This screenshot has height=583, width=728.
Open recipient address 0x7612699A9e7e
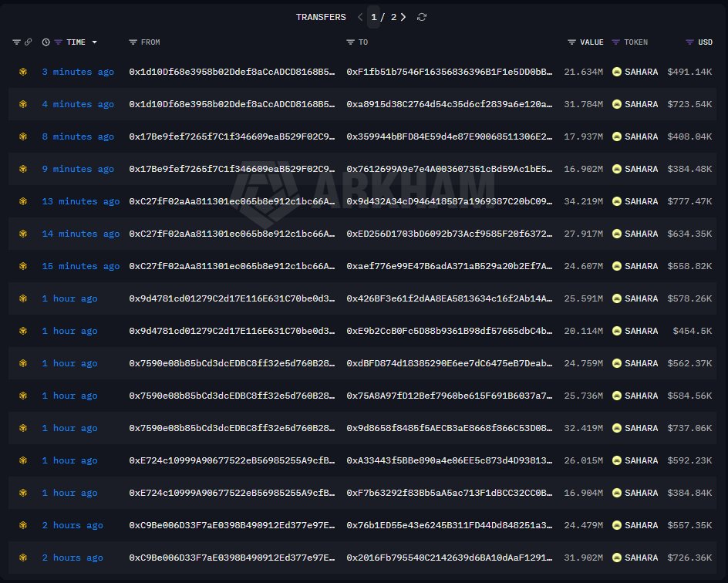coord(450,169)
